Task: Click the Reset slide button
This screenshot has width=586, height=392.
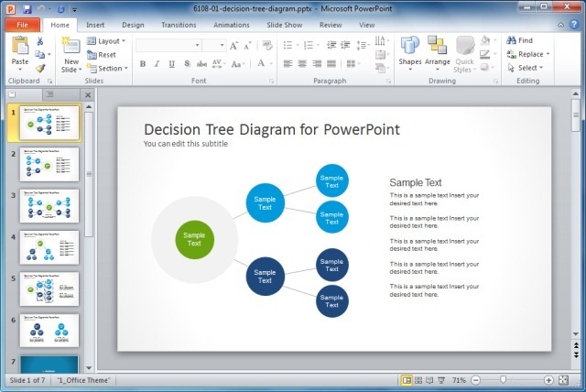Action: point(103,55)
